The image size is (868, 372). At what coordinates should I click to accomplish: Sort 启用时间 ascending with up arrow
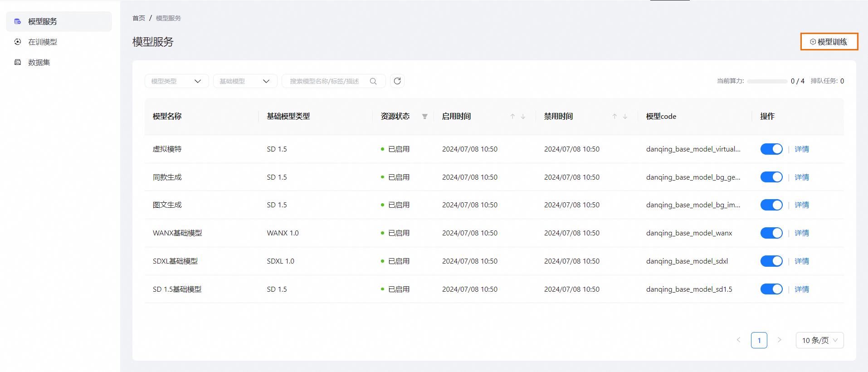[512, 117]
